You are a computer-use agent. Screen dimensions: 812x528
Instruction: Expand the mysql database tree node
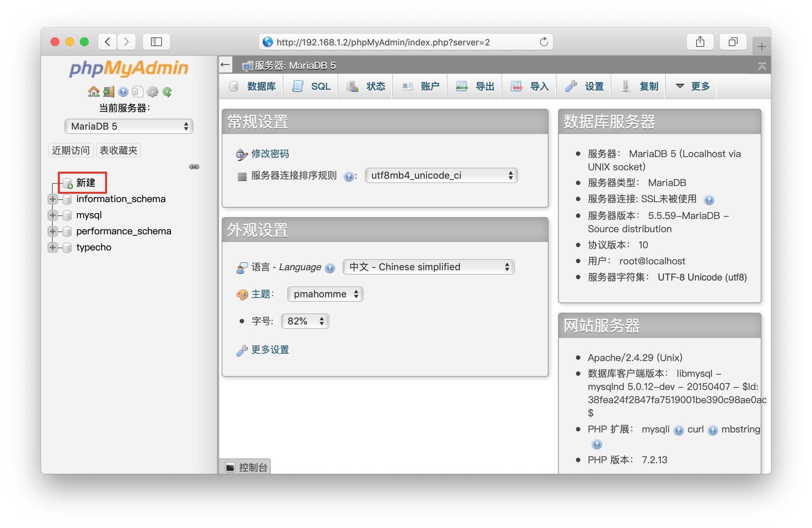53,215
